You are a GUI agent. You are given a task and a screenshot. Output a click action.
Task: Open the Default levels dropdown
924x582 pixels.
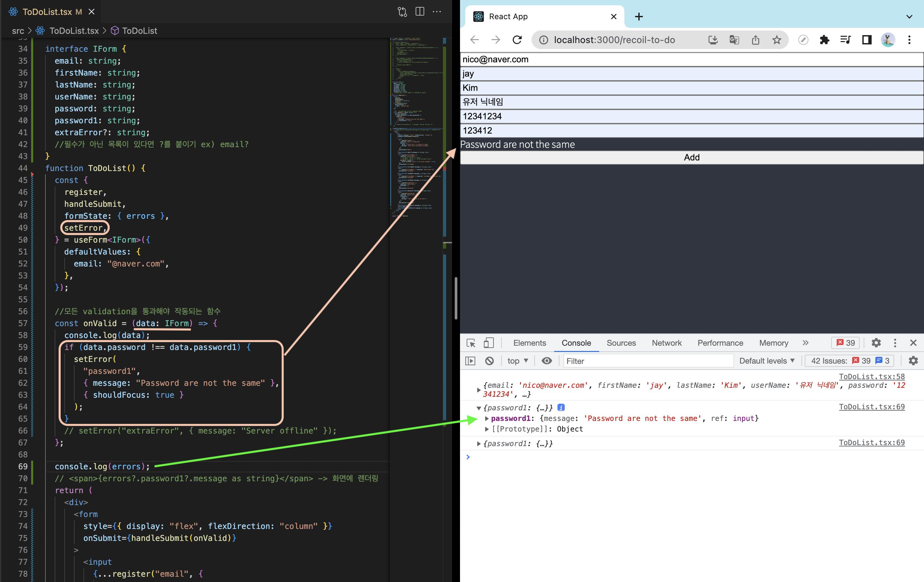point(766,361)
